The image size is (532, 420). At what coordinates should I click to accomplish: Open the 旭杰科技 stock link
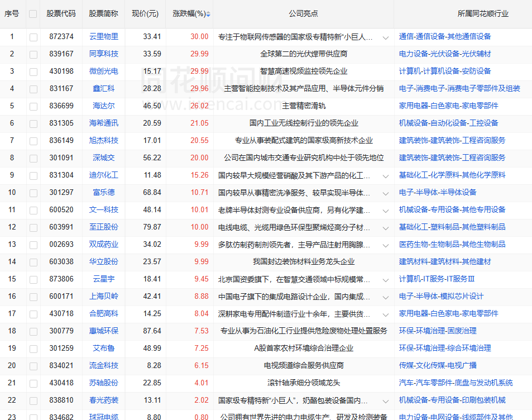point(104,140)
